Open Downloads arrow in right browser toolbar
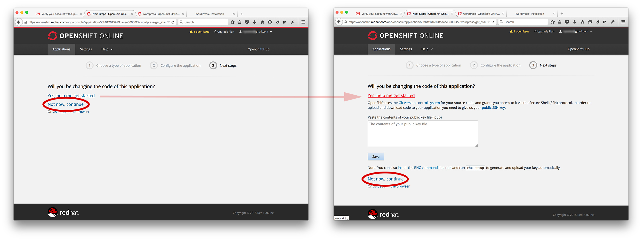644x240 pixels. (x=574, y=22)
